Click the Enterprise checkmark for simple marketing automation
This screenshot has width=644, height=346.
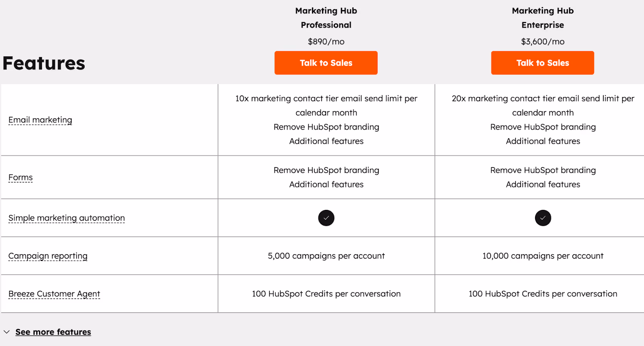[543, 218]
